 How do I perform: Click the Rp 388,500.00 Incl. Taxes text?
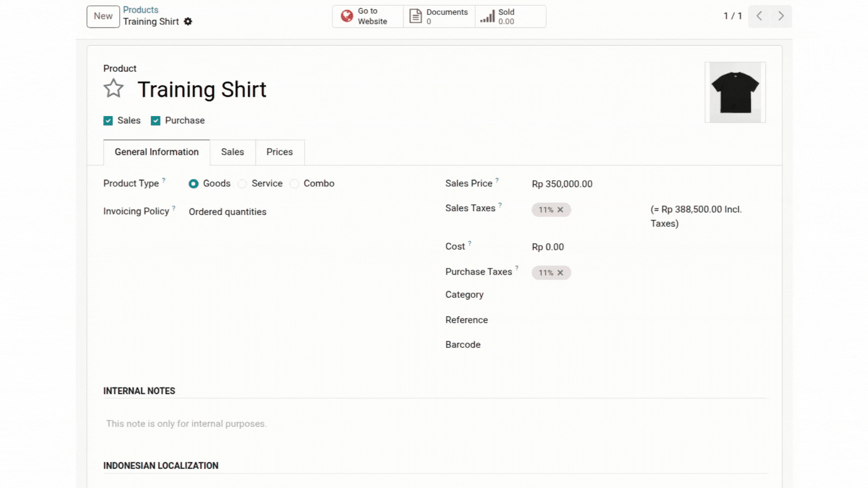[696, 216]
